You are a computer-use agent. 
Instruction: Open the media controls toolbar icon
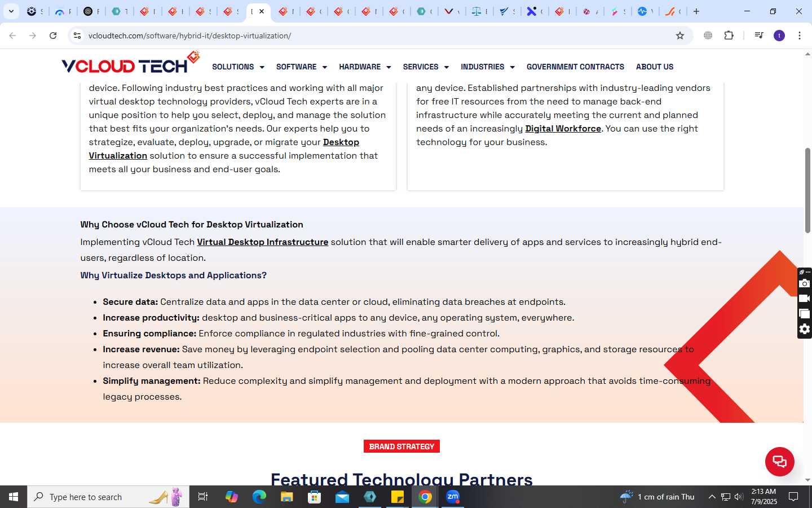point(759,36)
